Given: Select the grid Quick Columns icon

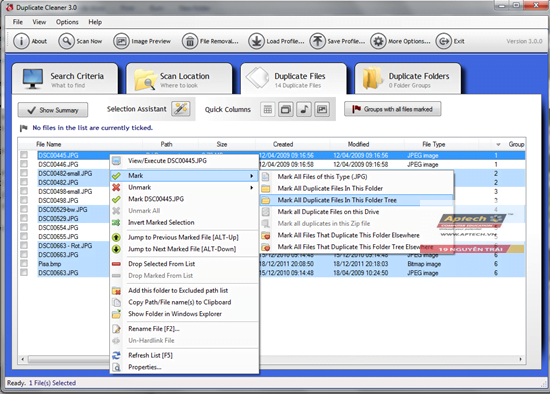Looking at the screenshot, I should click(x=268, y=109).
